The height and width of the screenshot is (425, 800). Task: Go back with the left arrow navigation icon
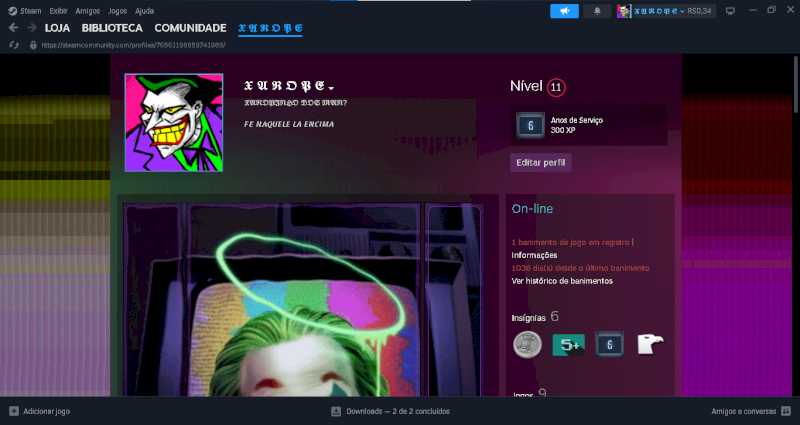click(x=14, y=28)
